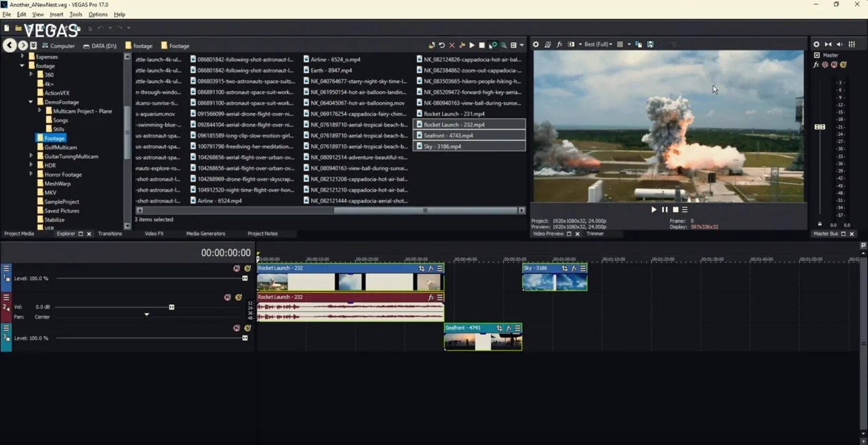
Task: Open Pan/Crop on Seafront - 4743 event
Action: pos(499,328)
